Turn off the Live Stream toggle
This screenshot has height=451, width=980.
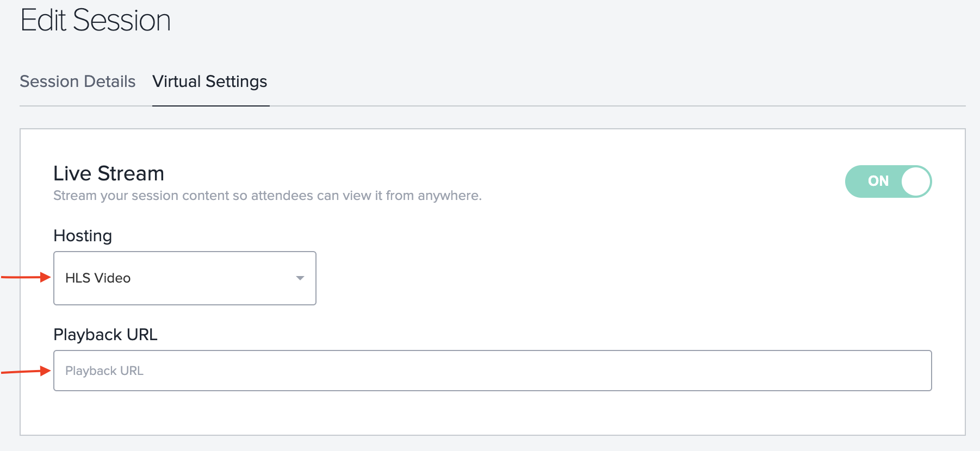(888, 181)
